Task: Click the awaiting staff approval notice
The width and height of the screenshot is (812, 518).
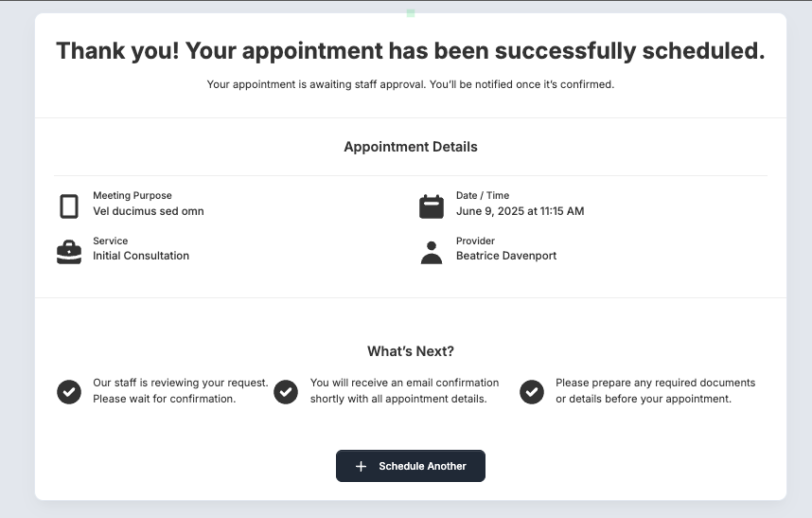Action: coord(411,84)
